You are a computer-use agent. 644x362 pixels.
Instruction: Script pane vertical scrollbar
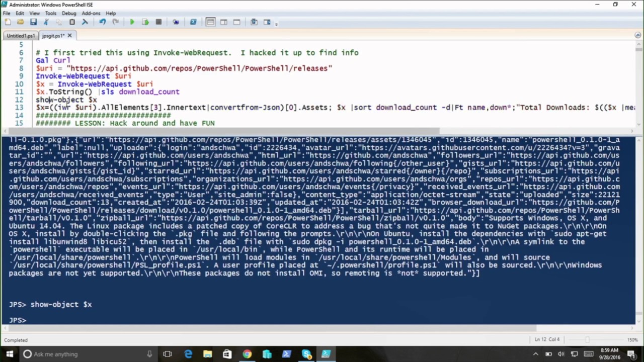(x=638, y=84)
